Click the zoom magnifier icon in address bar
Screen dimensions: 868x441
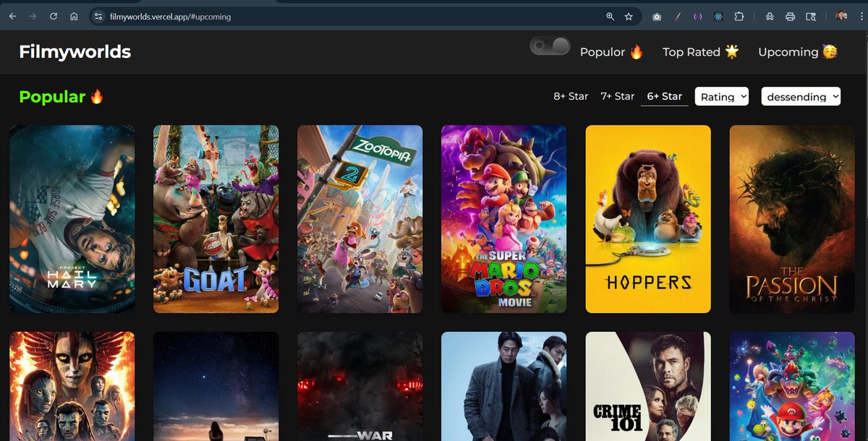pos(610,16)
